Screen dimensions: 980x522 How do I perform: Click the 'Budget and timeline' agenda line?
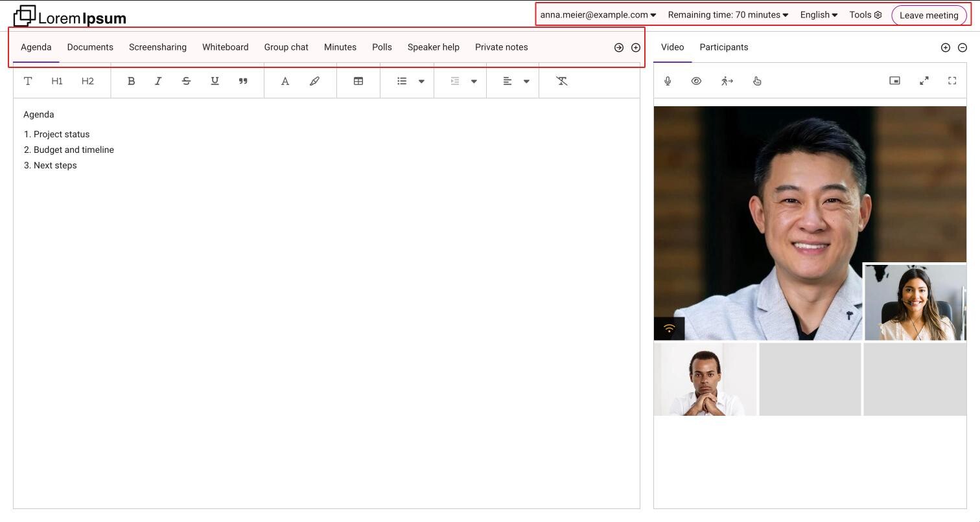tap(74, 150)
